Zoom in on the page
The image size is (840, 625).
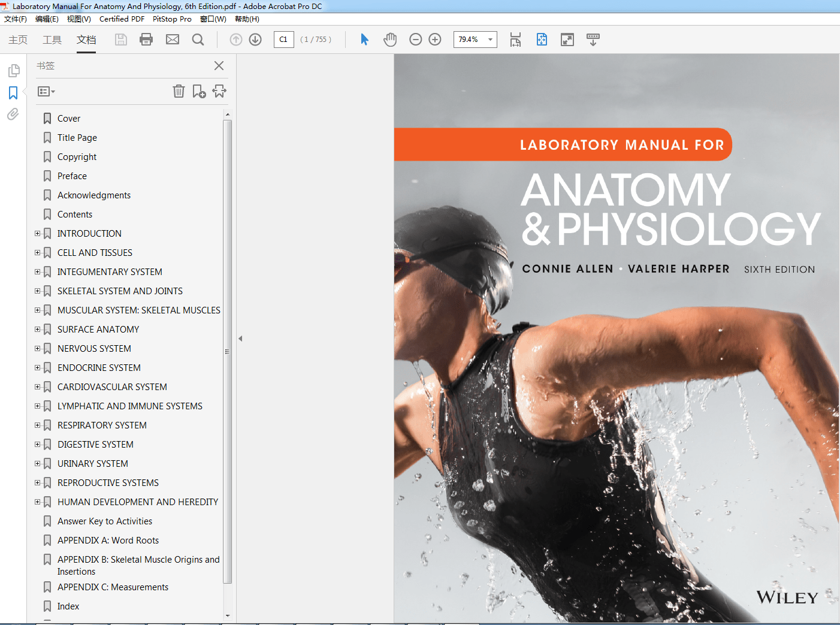[x=435, y=39]
